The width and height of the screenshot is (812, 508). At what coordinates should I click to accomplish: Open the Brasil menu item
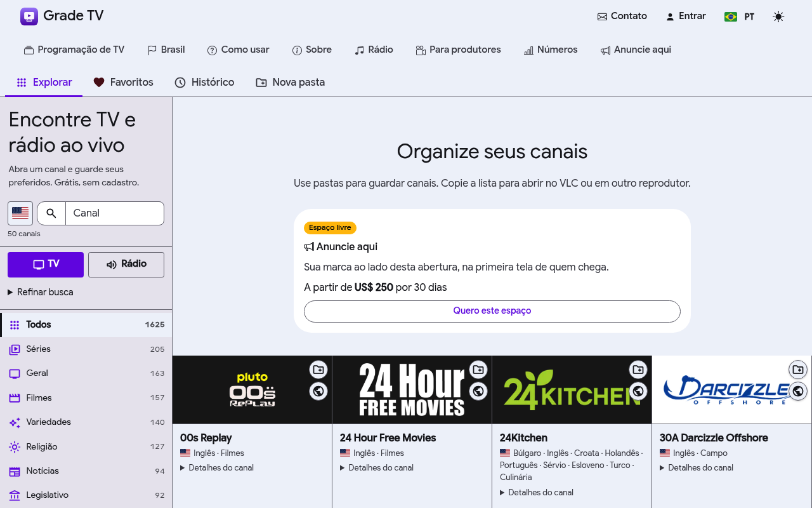point(166,50)
